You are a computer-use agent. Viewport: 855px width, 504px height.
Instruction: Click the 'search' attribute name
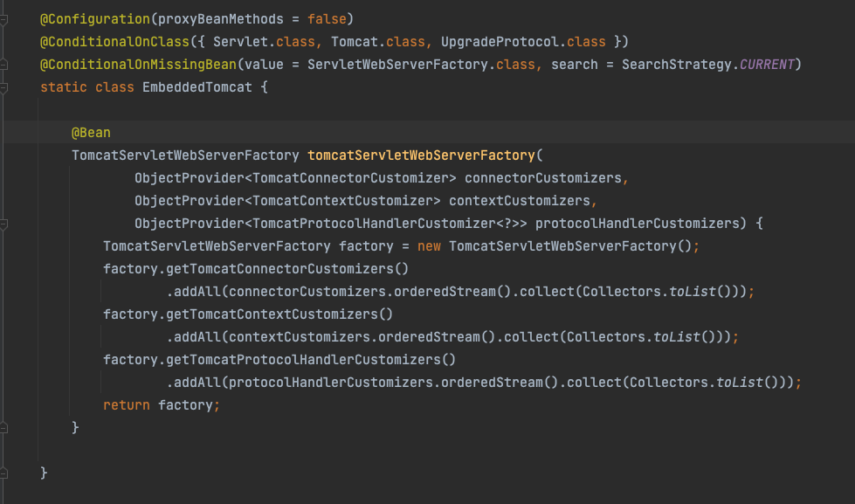click(x=574, y=65)
